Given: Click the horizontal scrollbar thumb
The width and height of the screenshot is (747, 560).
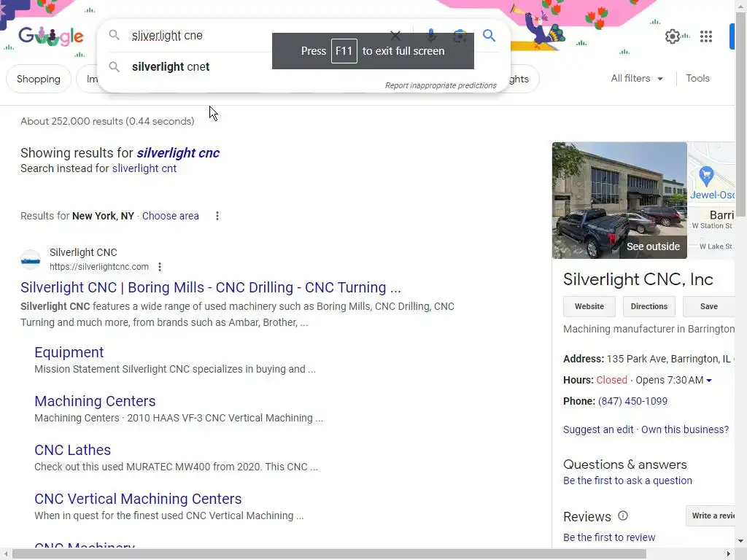Looking at the screenshot, I should pos(329,554).
